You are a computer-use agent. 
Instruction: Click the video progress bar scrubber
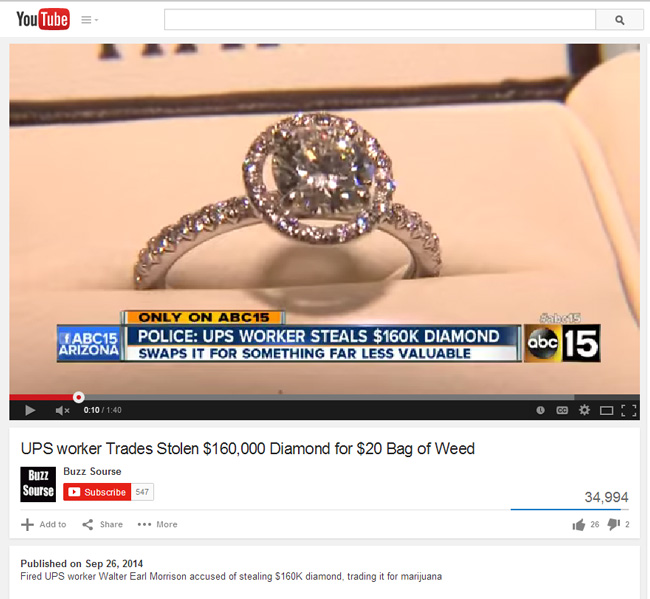coord(78,397)
